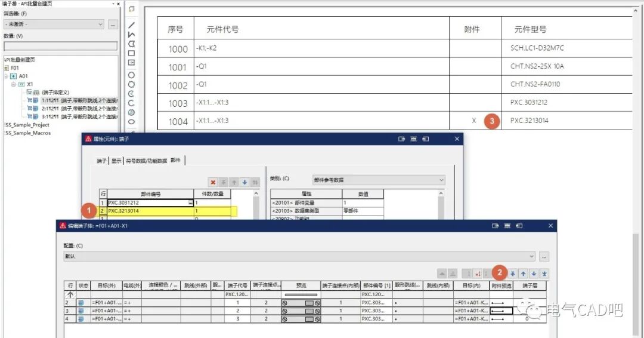The image size is (644, 338).
Task: Select the ellipse tool in vertical toolbar
Action: 131,122
